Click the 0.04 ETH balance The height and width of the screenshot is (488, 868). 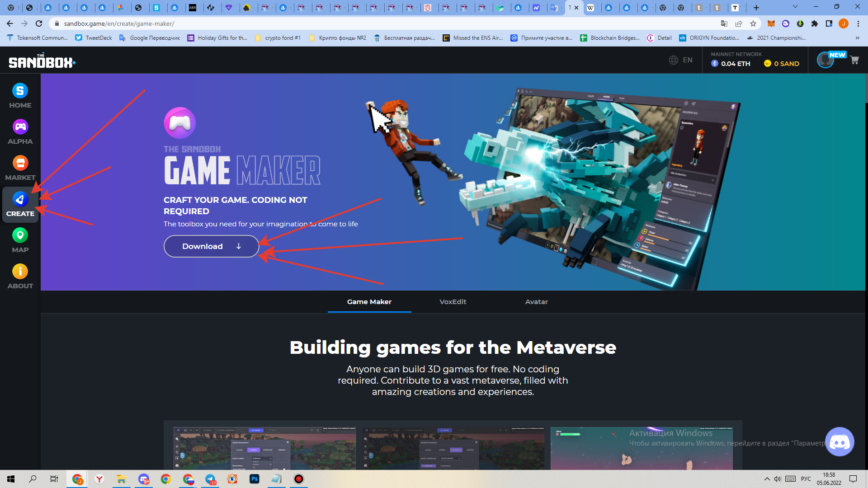pyautogui.click(x=731, y=64)
